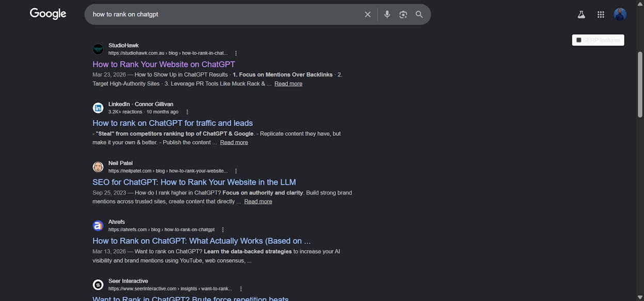
Task: Click Read more on StudioHawk snippet
Action: tap(288, 84)
